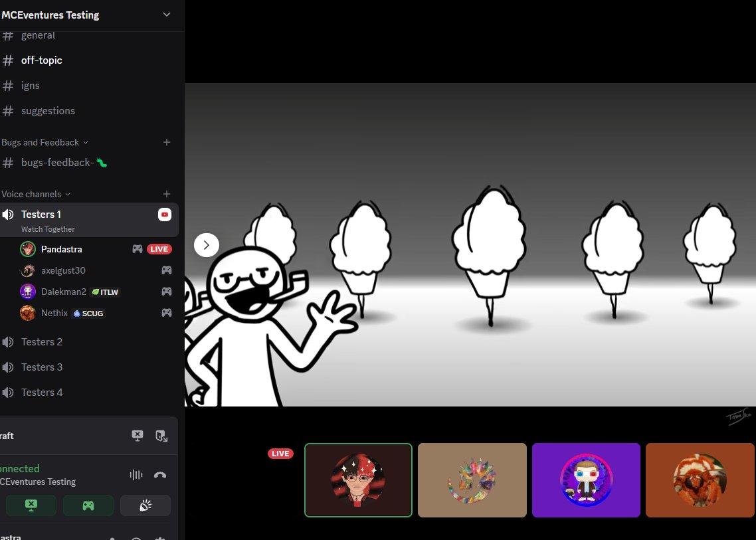Screen dimensions: 756x540
Task: Select the purple participant tile with 3D glasses avatar
Action: pyautogui.click(x=586, y=480)
